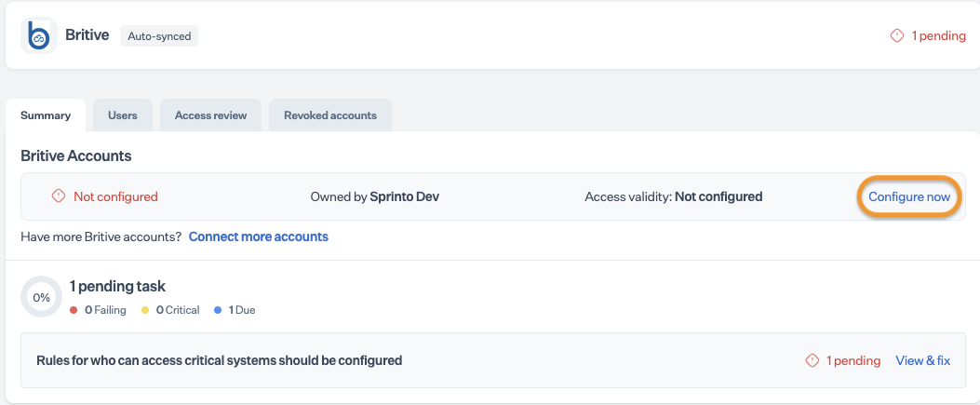Image resolution: width=980 pixels, height=405 pixels.
Task: Select the Revoked accounts tab
Action: (x=330, y=115)
